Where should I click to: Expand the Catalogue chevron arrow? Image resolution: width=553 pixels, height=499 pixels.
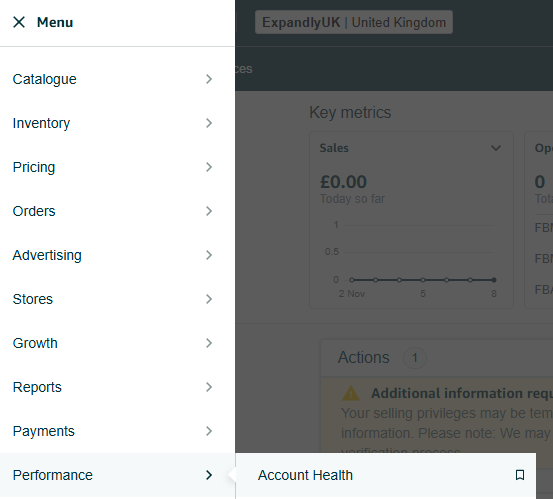pyautogui.click(x=209, y=79)
